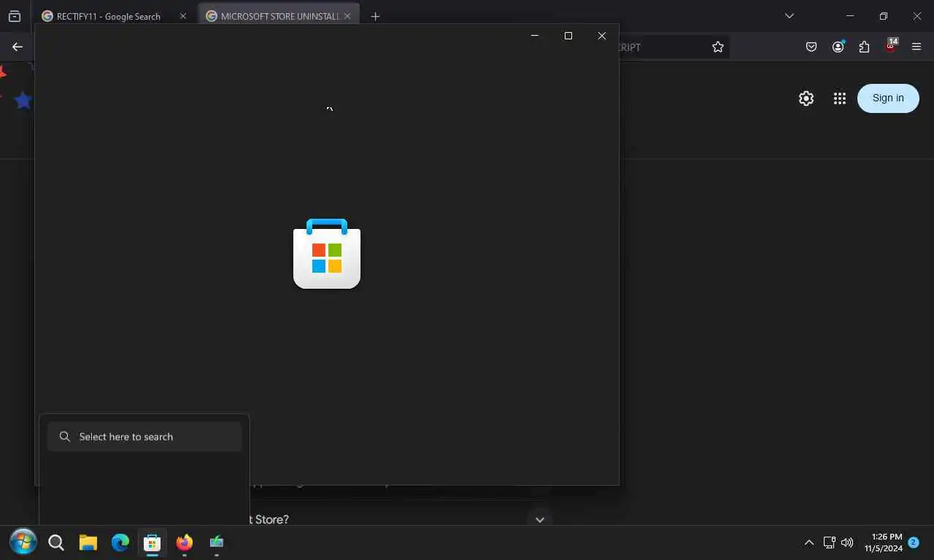Select Microsoft Store taskbar icon
The width and height of the screenshot is (934, 560).
coord(153,542)
